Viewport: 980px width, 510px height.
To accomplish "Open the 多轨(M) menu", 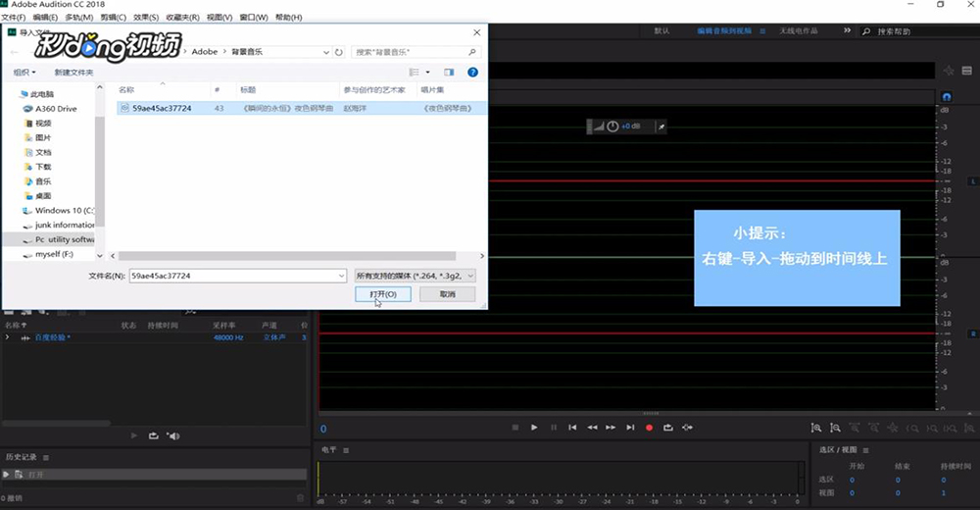I will [78, 18].
